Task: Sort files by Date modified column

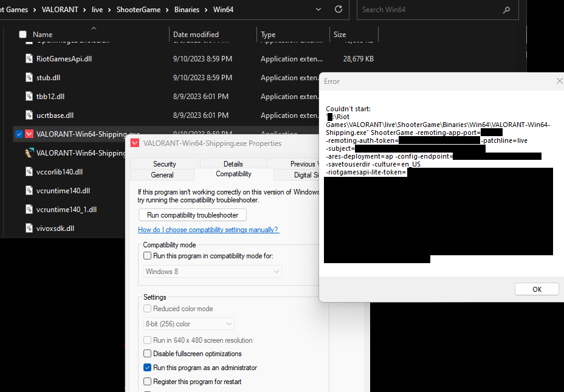Action: (x=196, y=35)
